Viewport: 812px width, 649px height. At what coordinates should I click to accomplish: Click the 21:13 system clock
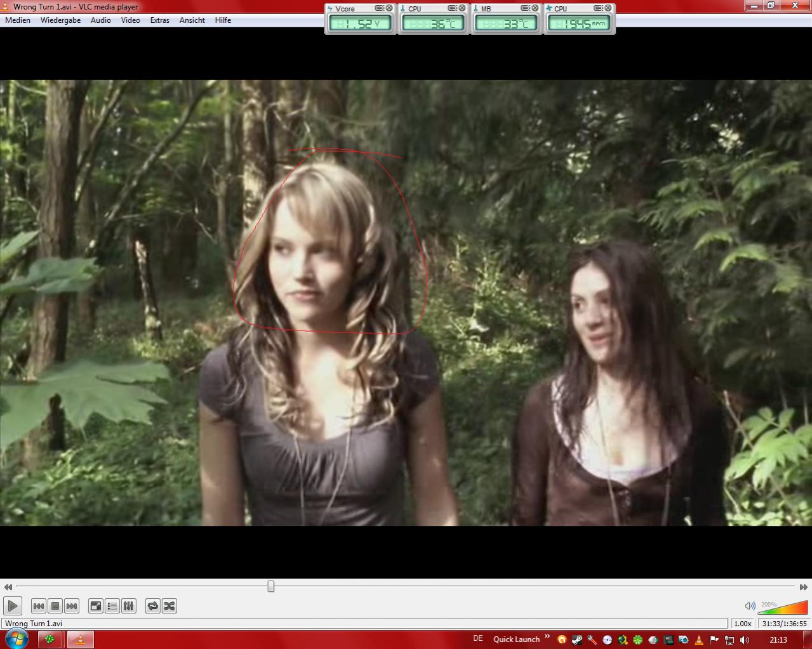tap(778, 639)
